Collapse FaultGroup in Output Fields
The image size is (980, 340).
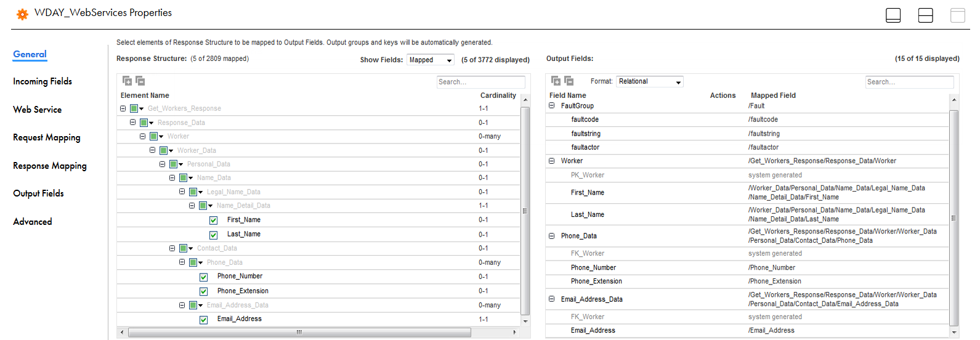[x=552, y=106]
